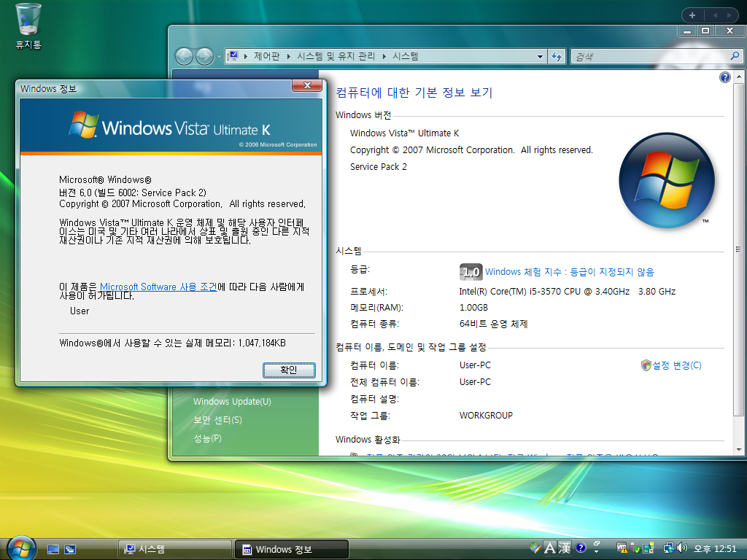Click the Forward arrow in System window
747x560 pixels.
[204, 57]
